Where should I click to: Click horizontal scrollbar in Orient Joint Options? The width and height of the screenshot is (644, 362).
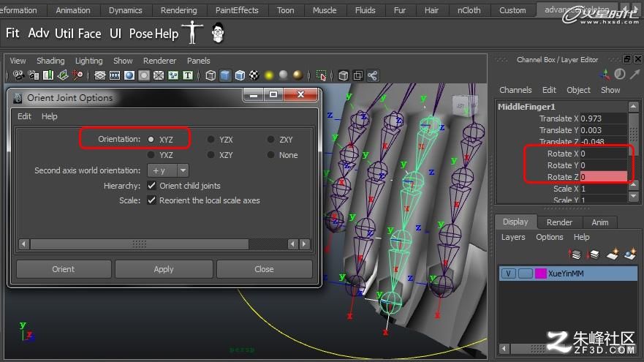[139, 244]
